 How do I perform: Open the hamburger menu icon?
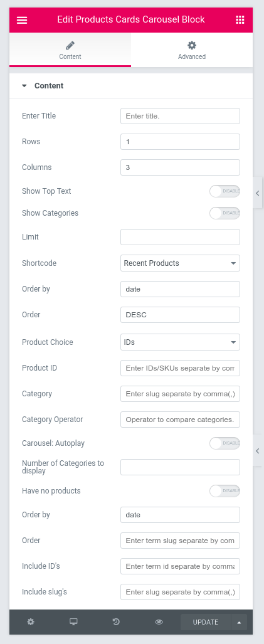[22, 20]
